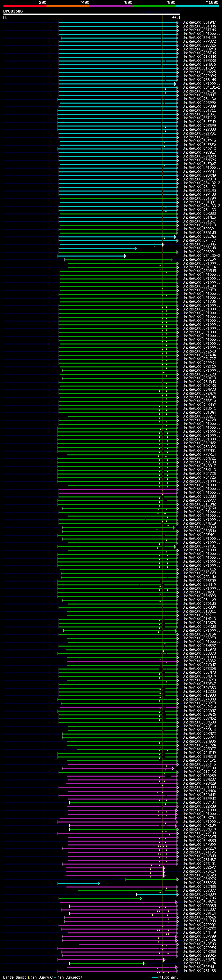The width and height of the screenshot is (222, 980).
Task: Click the UniRef100_Q4UI64 label
Action: coord(199,634)
